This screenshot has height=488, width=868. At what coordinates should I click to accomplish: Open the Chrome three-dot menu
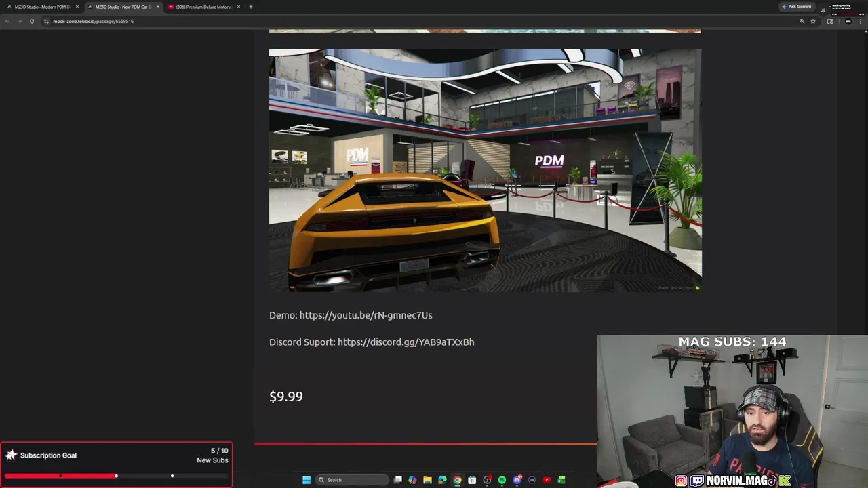tap(861, 21)
